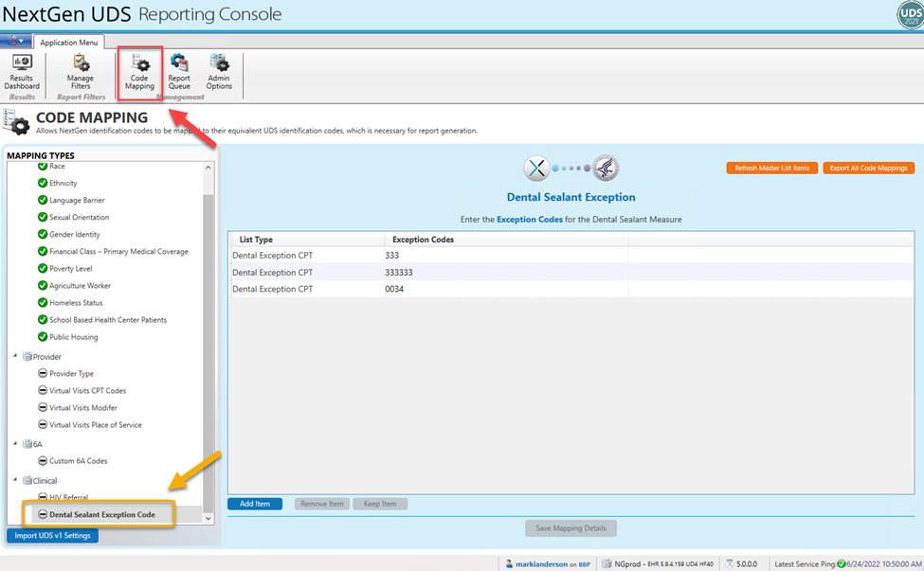This screenshot has width=924, height=571.
Task: Click the Exception Codes link text
Action: coord(529,220)
